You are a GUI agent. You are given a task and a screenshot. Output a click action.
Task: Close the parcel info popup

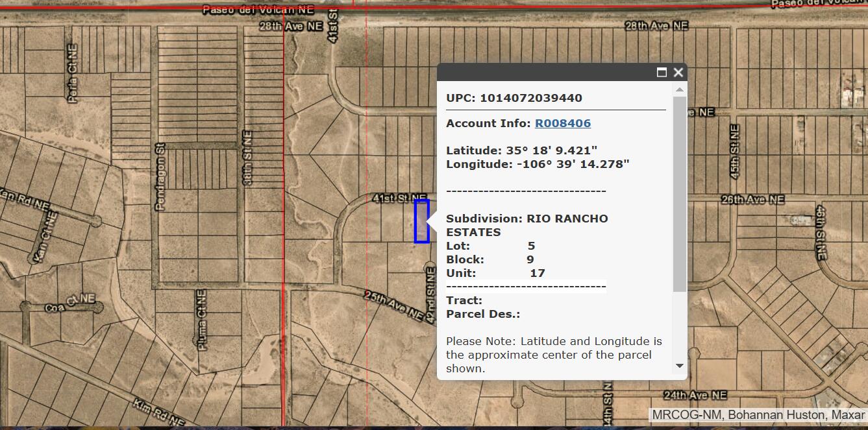tap(678, 72)
